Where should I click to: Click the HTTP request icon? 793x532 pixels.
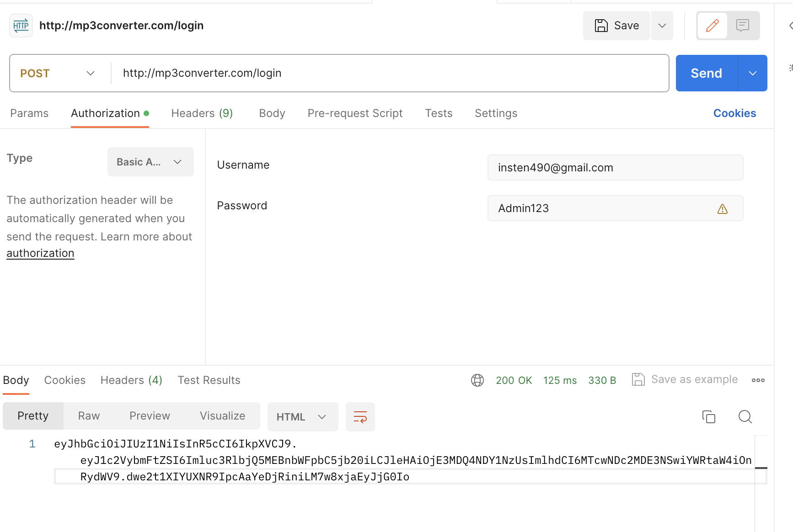(x=21, y=26)
